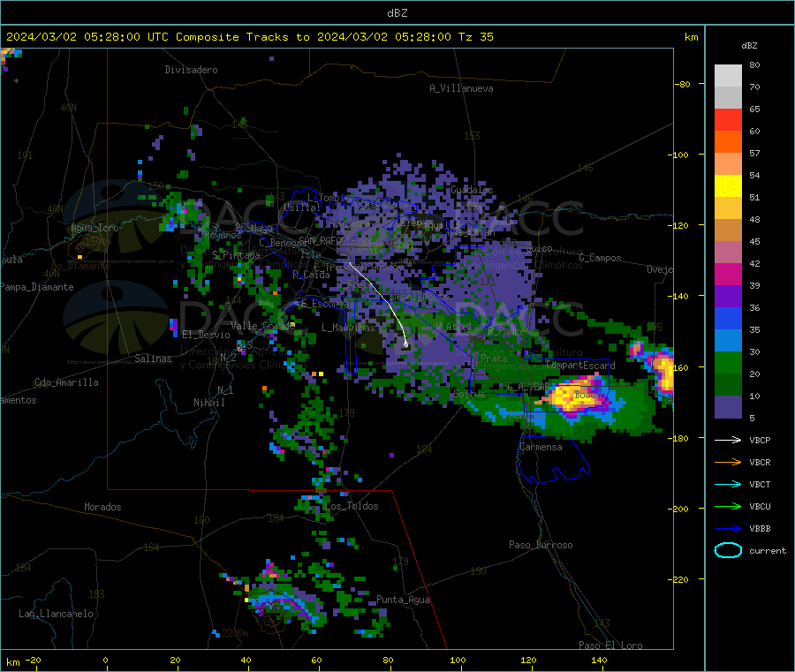
Task: Click the 'L_Malvinas' map label
Action: (x=348, y=328)
